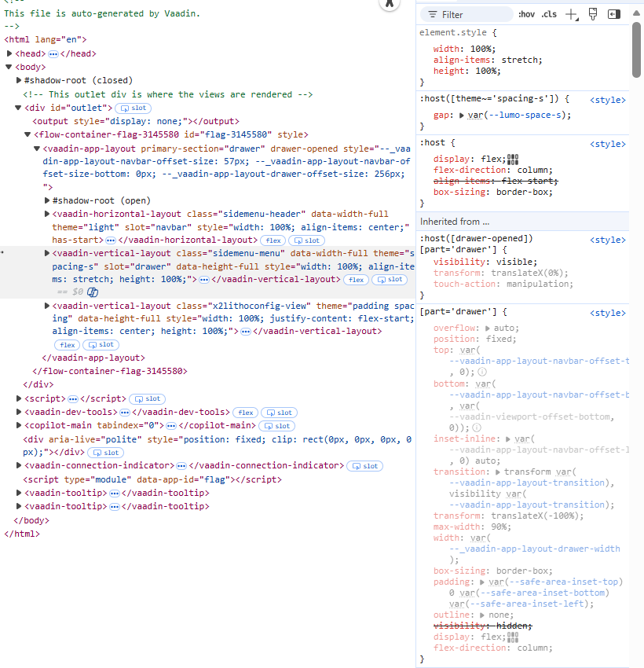The width and height of the screenshot is (644, 668).
Task: Click info icon after the top property value
Action: (x=482, y=371)
